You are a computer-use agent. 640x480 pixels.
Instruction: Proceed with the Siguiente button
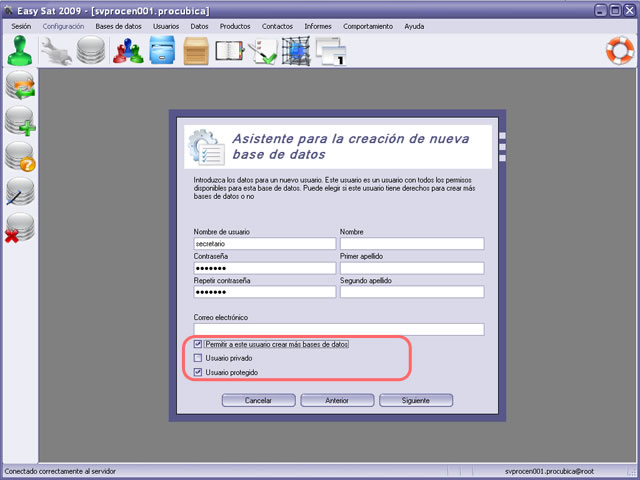click(x=416, y=400)
